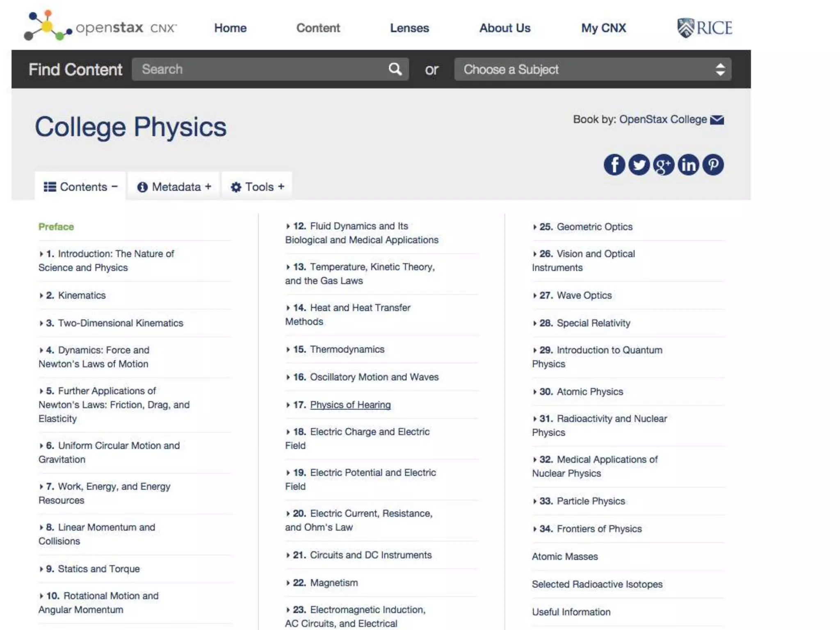Image resolution: width=840 pixels, height=630 pixels.
Task: Click the email envelope icon by OpenStax College
Action: coord(717,120)
